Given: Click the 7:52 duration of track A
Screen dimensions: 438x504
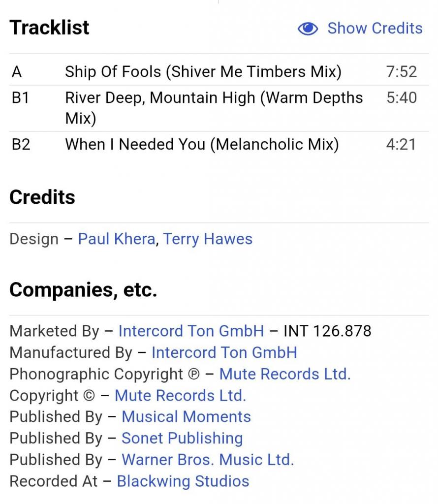Looking at the screenshot, I should [402, 71].
